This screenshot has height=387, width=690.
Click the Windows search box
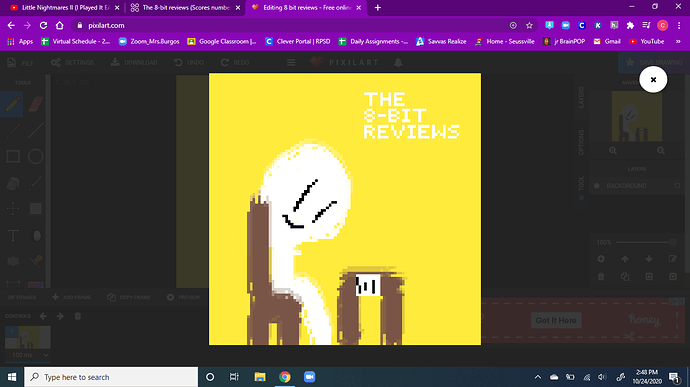click(111, 377)
